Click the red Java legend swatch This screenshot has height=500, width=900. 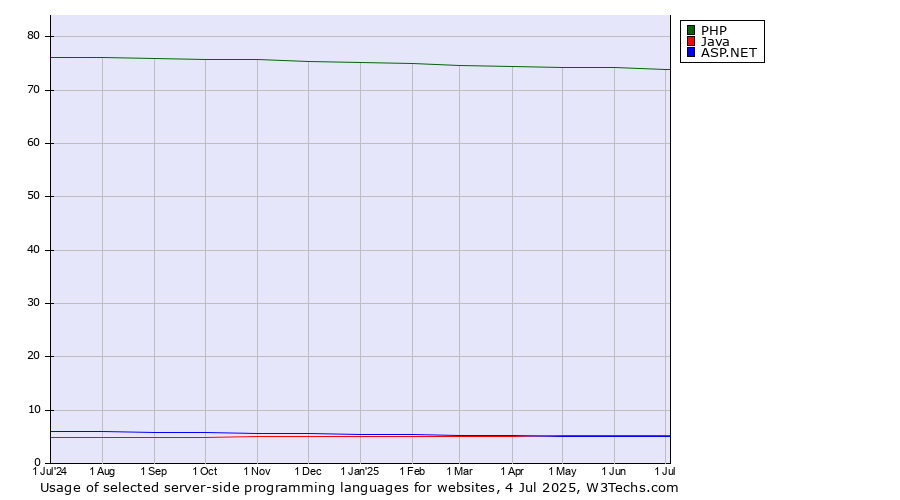(691, 41)
